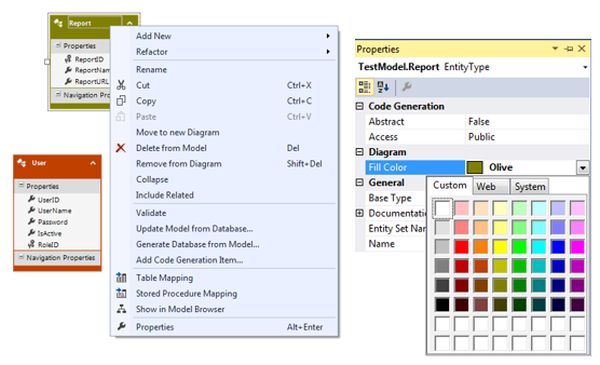Screen dimensions: 600x365
Task: Choose Generate Database from Model
Action: pyautogui.click(x=235, y=244)
